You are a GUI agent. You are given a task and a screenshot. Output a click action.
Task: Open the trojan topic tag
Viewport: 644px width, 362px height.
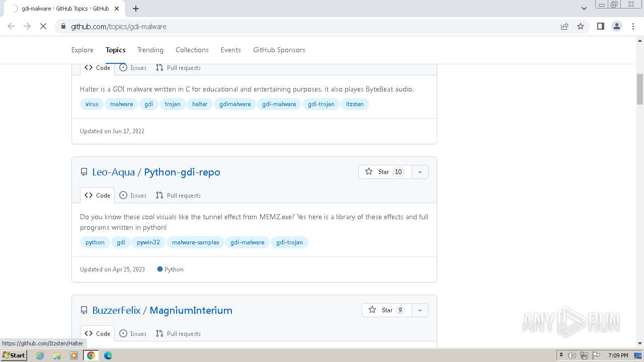(173, 104)
